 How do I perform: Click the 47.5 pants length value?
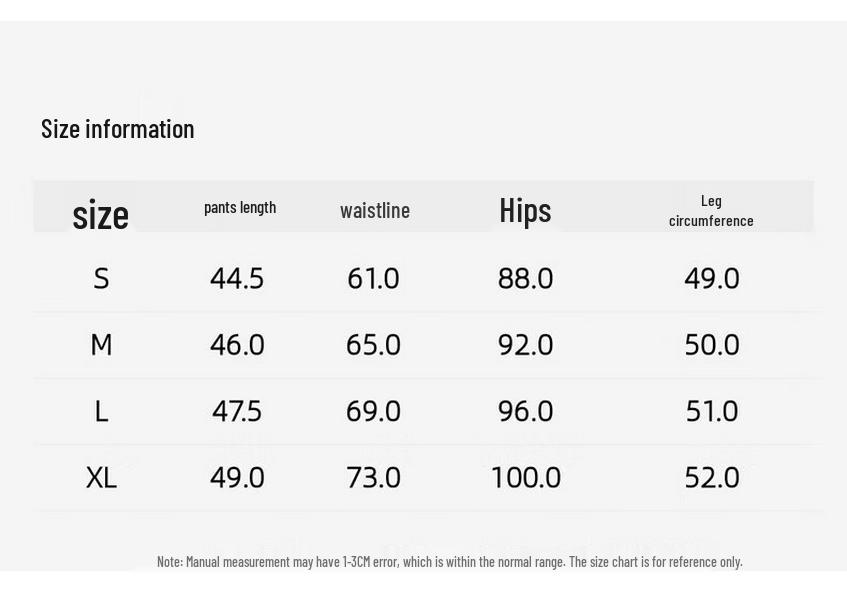tap(237, 412)
